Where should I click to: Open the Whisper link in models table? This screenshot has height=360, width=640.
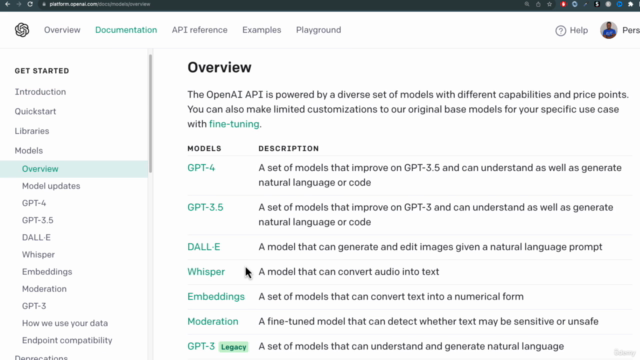coord(206,272)
